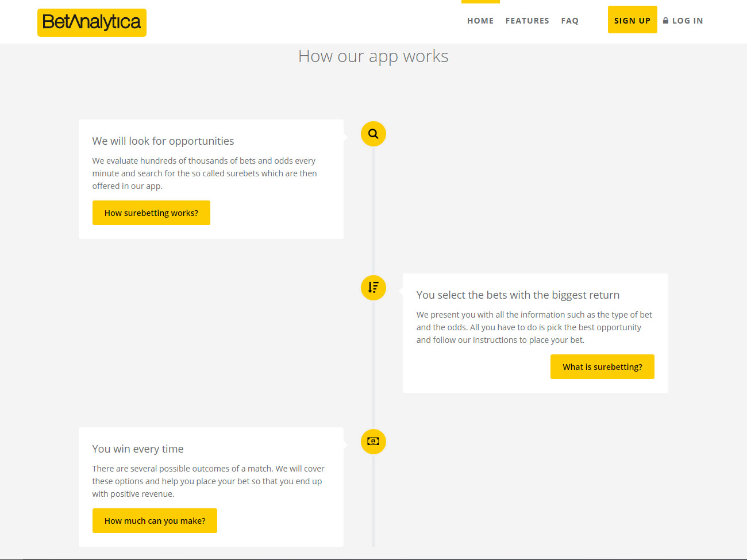
Task: Click the 'How much can you make?' button
Action: (155, 521)
